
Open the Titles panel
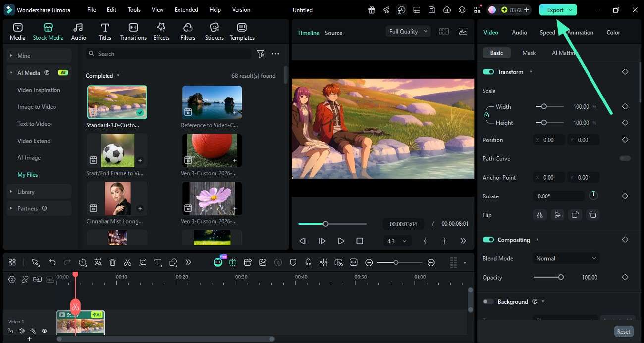click(105, 32)
